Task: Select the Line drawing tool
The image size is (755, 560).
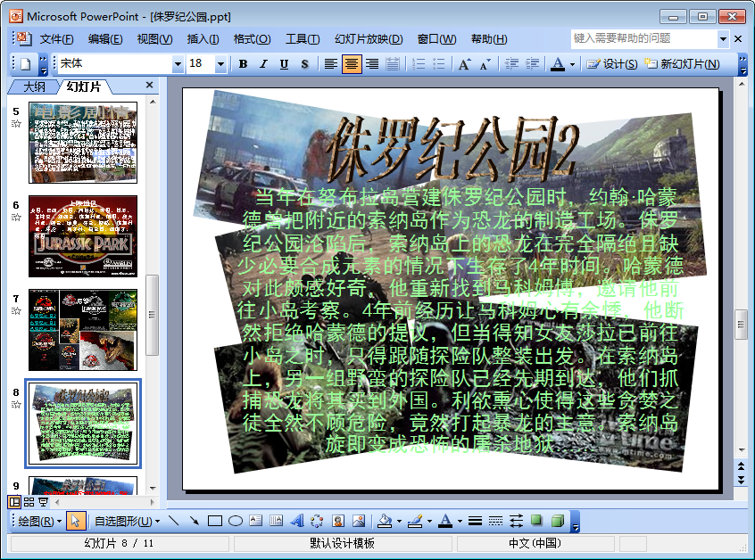Action: click(174, 521)
